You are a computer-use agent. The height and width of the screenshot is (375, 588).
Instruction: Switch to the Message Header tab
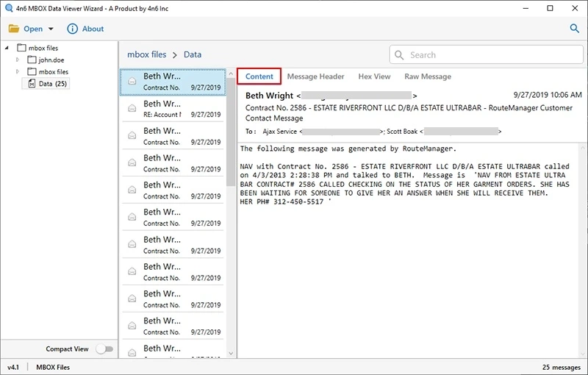315,76
